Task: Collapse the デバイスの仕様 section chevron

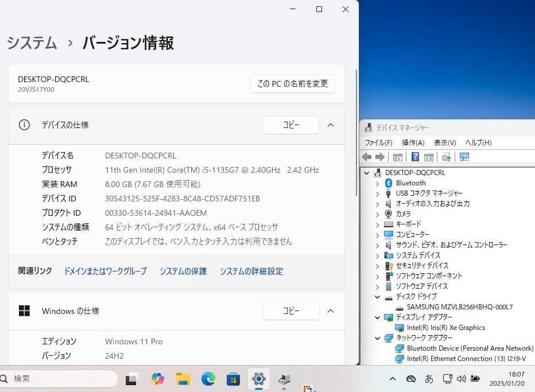Action: point(331,125)
